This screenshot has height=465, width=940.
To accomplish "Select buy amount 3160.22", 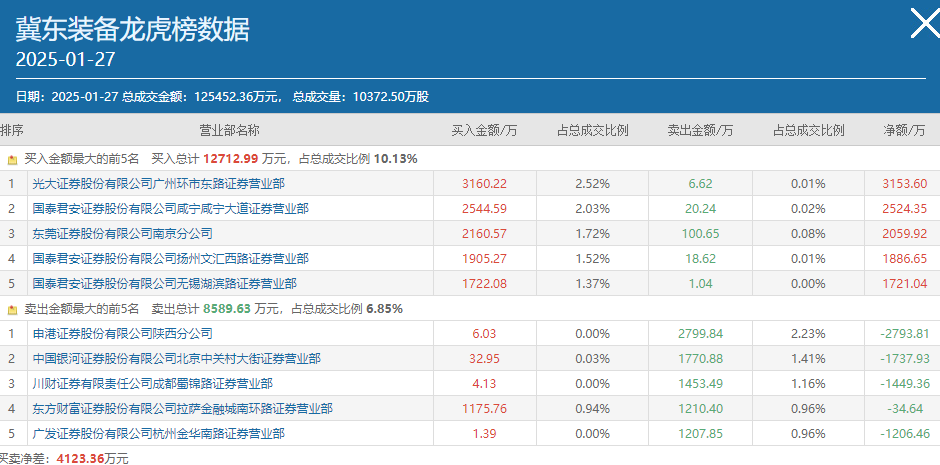I will point(484,184).
